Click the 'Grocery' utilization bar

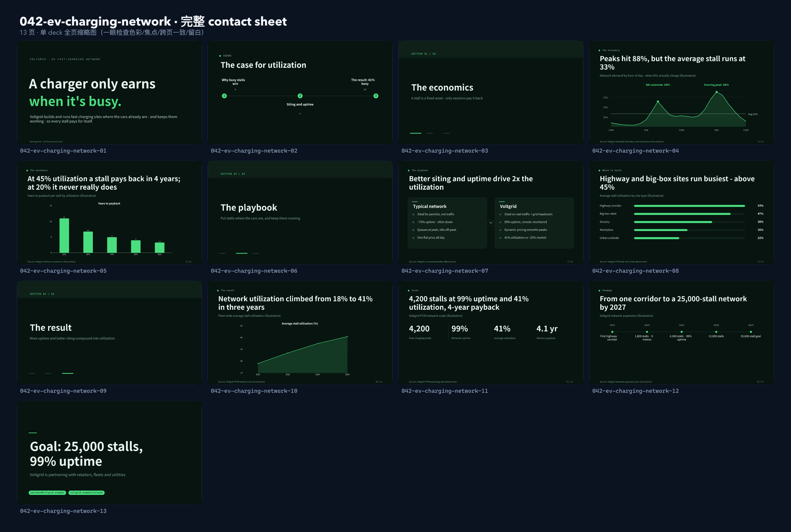pos(673,222)
